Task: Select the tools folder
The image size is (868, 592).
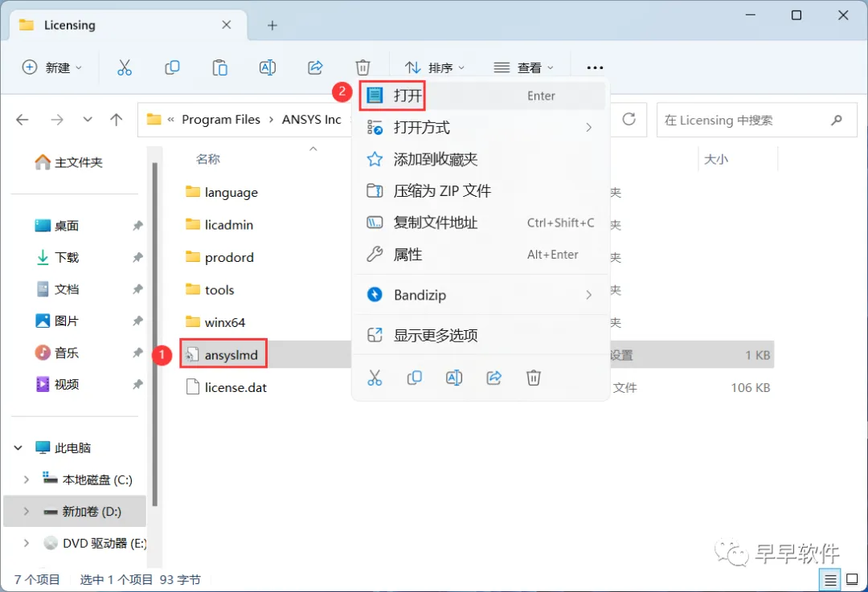Action: [x=210, y=290]
